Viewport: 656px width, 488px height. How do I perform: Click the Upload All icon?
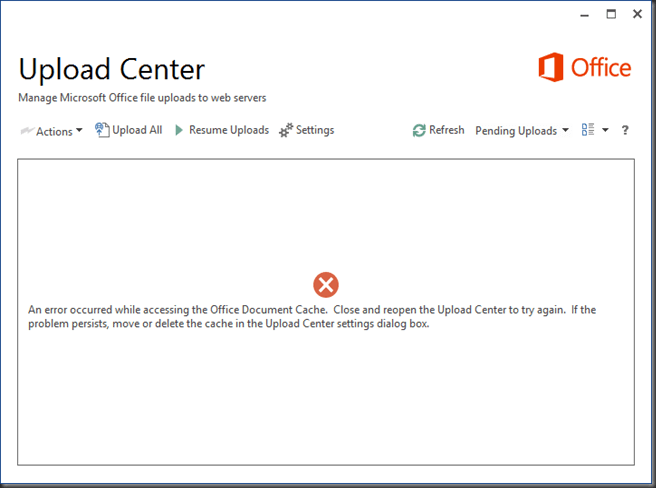[x=102, y=130]
